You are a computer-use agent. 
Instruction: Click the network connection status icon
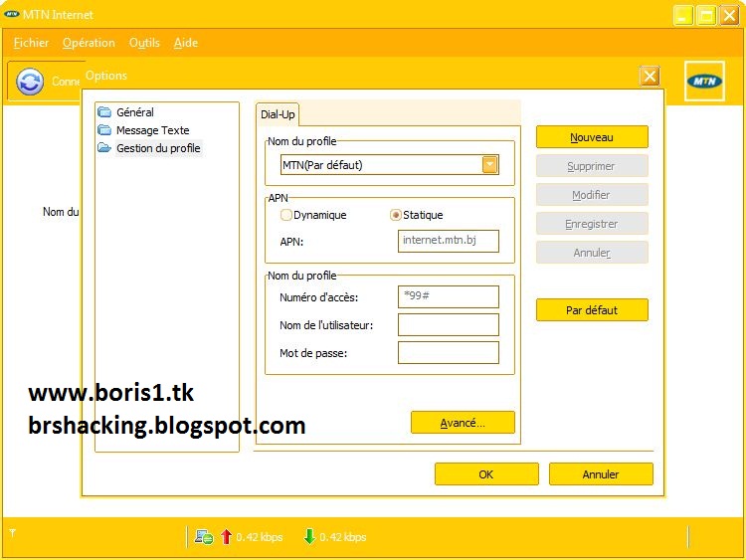tap(204, 537)
